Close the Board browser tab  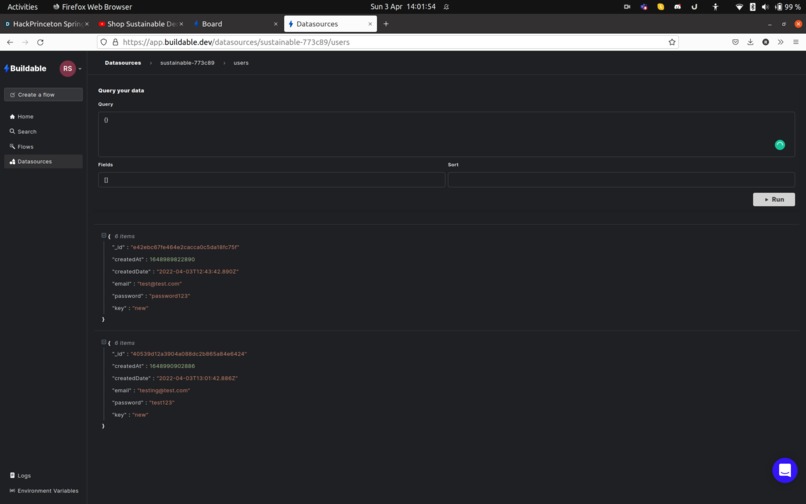point(276,24)
